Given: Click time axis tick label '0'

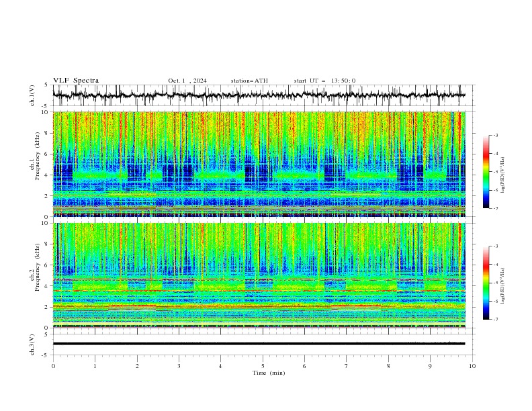Looking at the screenshot, I should (53, 366).
